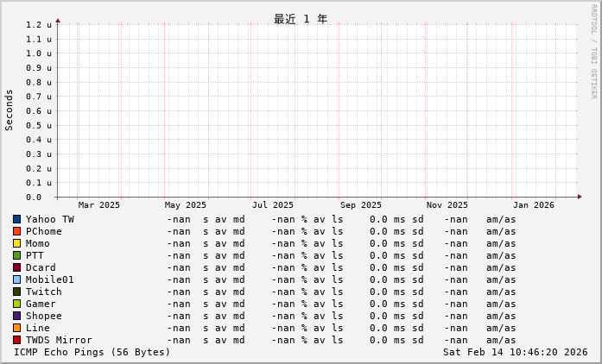
Task: Click the Mobile01 light blue legend swatch
Action: pos(16,279)
